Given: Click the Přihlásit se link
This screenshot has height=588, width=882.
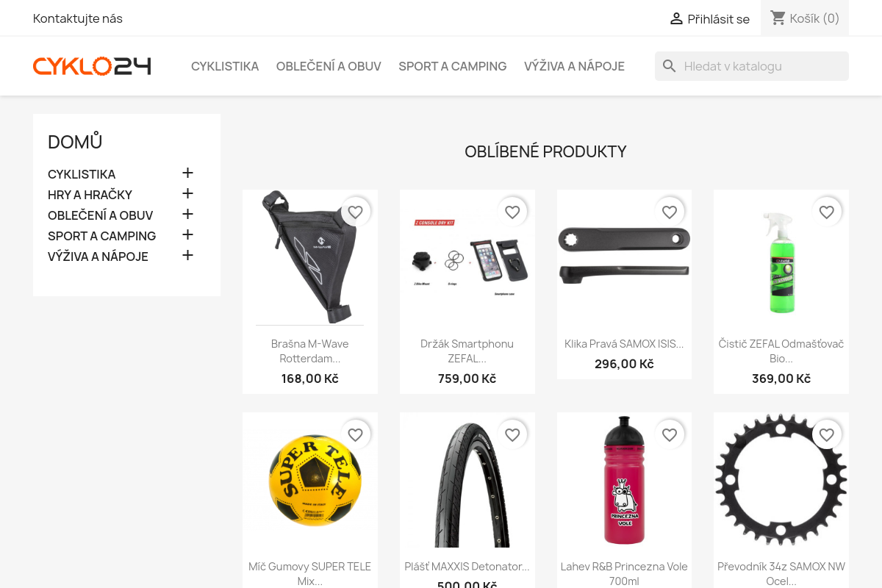Looking at the screenshot, I should (x=719, y=19).
